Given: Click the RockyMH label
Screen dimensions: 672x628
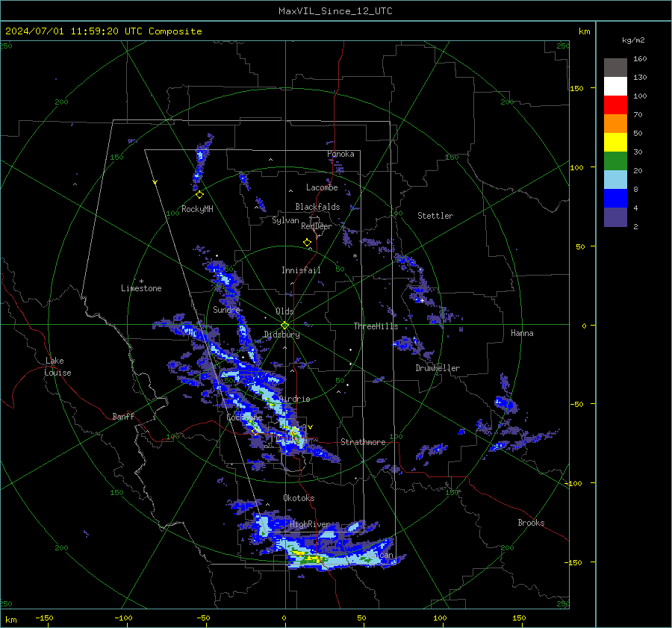Looking at the screenshot, I should coord(197,209).
